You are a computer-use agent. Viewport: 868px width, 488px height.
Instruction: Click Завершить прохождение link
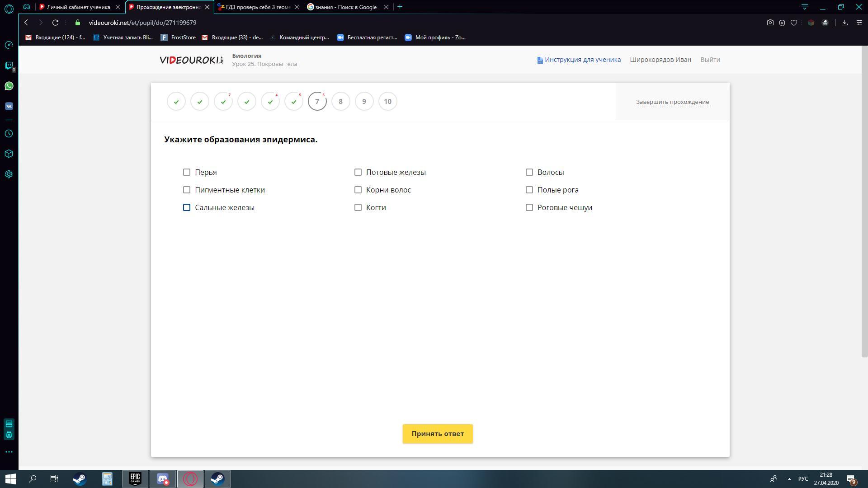672,102
